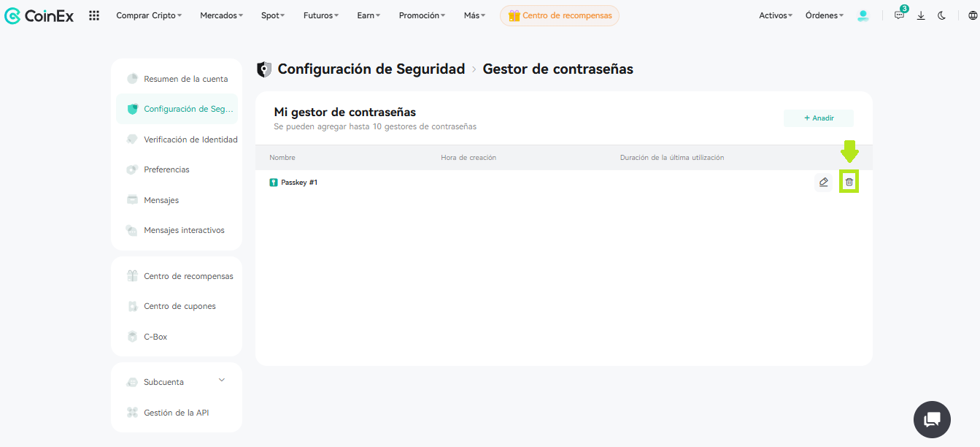980x447 pixels.
Task: Open notifications message icon with badge
Action: coord(900,15)
